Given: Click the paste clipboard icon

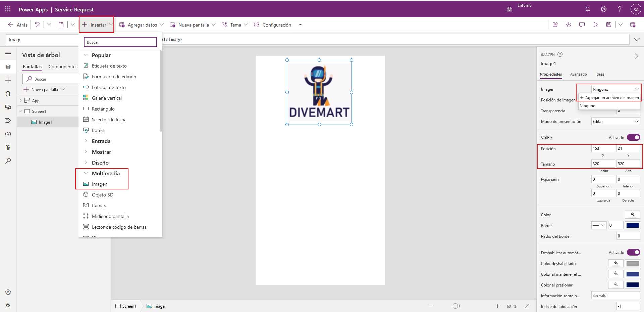Looking at the screenshot, I should coord(61,25).
